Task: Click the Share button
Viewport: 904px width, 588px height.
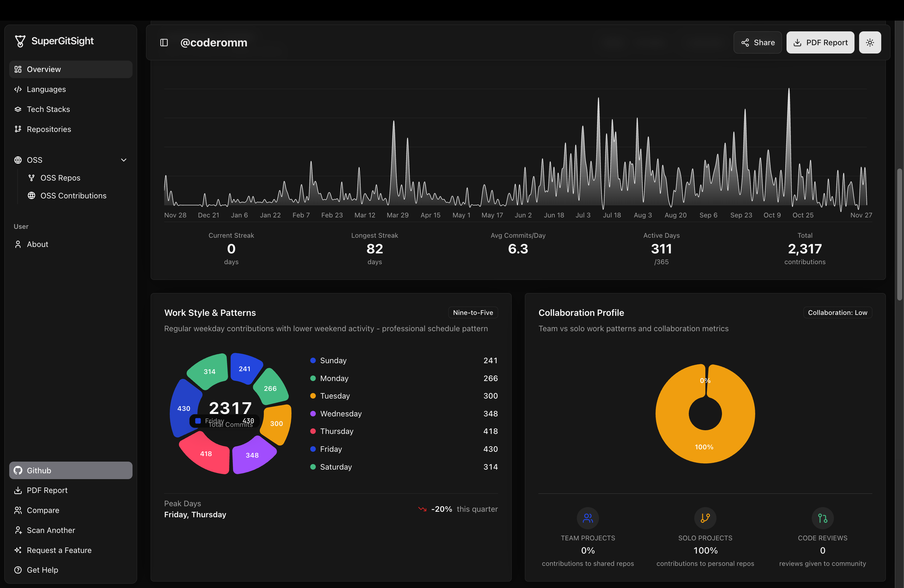Action: pos(757,42)
